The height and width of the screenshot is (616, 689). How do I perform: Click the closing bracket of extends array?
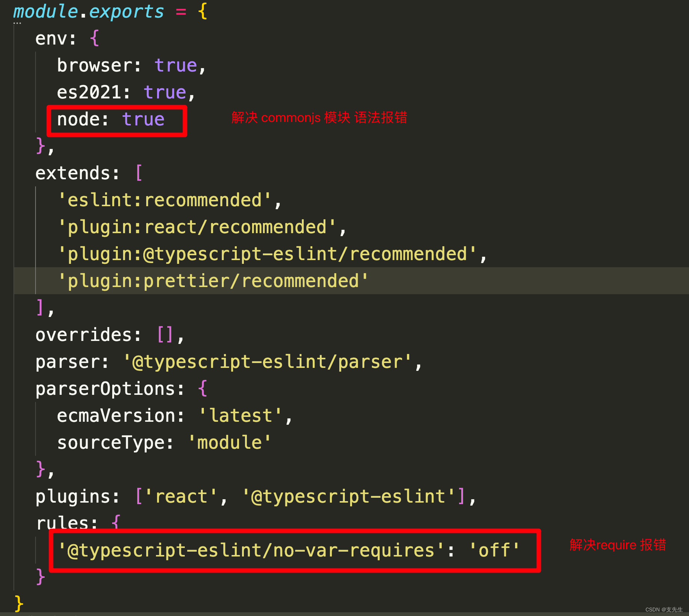click(40, 307)
